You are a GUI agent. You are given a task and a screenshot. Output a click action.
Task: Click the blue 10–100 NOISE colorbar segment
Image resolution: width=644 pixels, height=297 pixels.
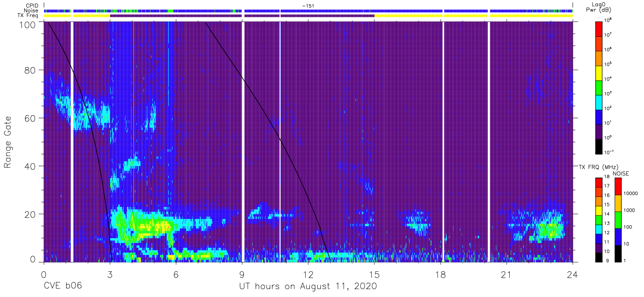[x=617, y=236]
